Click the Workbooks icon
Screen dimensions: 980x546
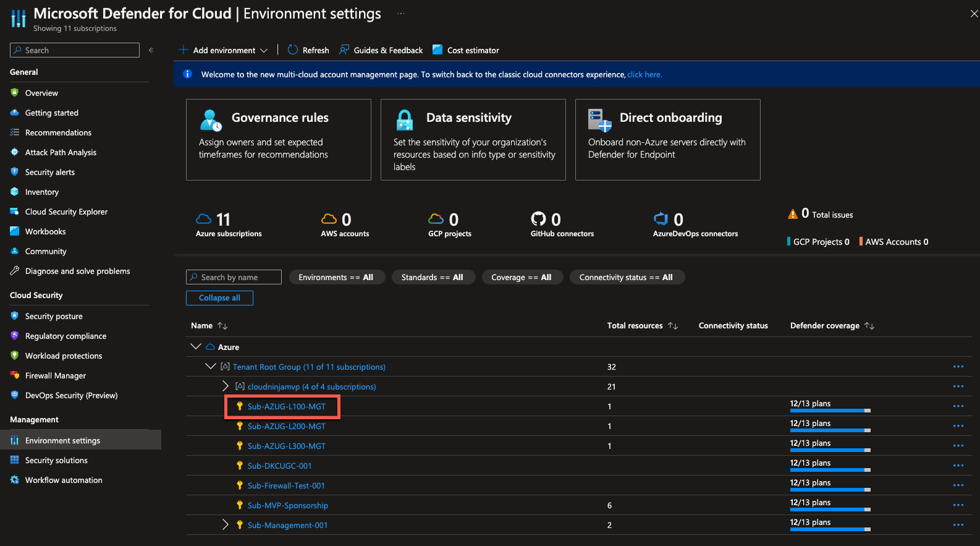15,231
